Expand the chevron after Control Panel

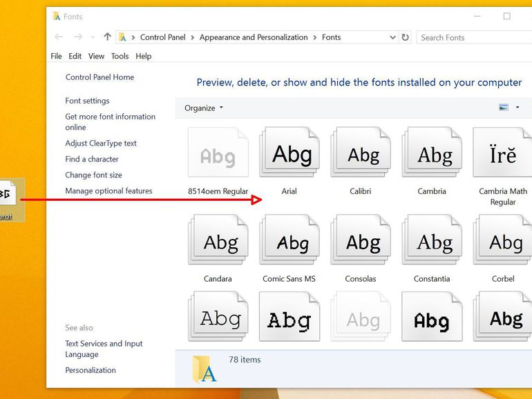(x=192, y=37)
